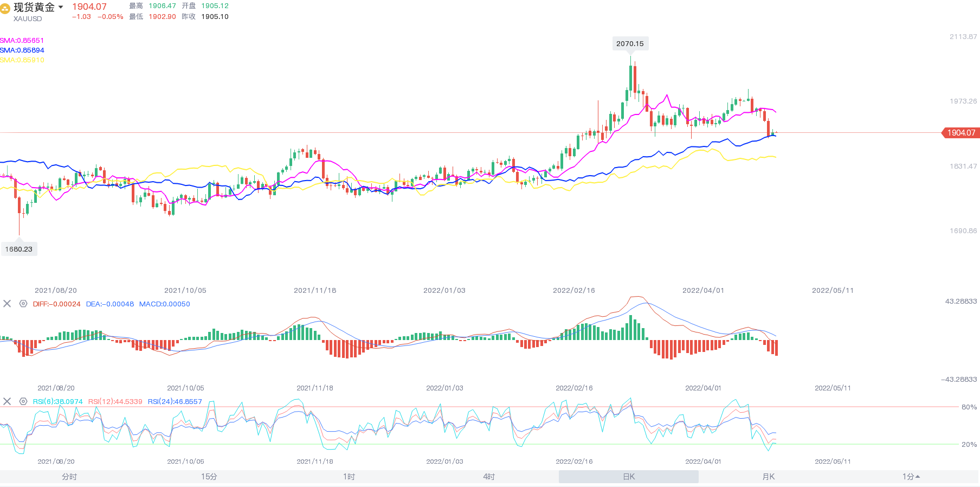Click the magenta SMA:0.85651 label
The width and height of the screenshot is (980, 487).
[x=22, y=40]
